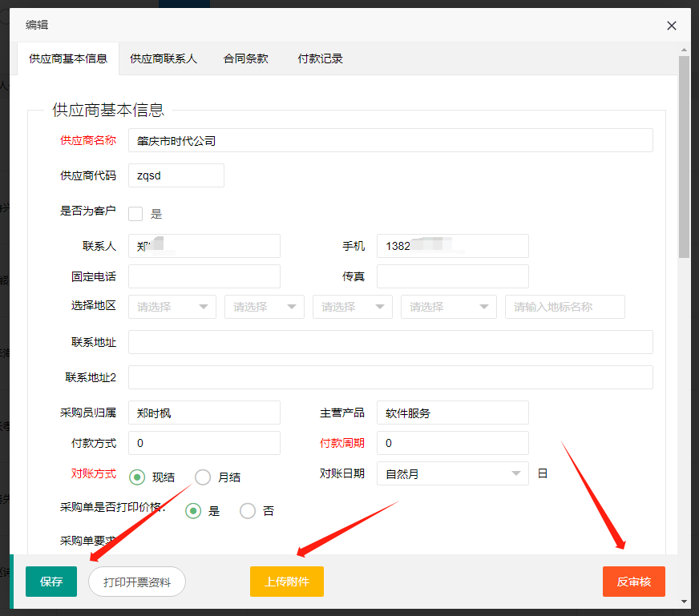The height and width of the screenshot is (616, 699).
Task: Open the 对账日期 自然月 dropdown
Action: (x=452, y=473)
